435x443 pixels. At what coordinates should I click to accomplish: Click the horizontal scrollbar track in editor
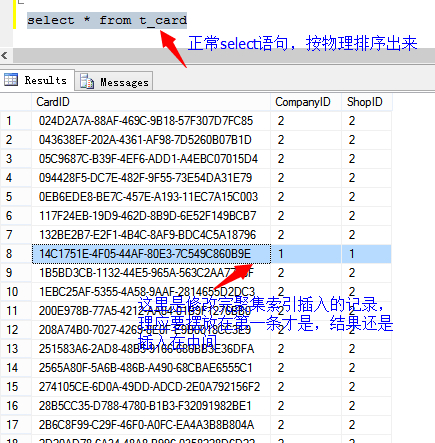(223, 55)
